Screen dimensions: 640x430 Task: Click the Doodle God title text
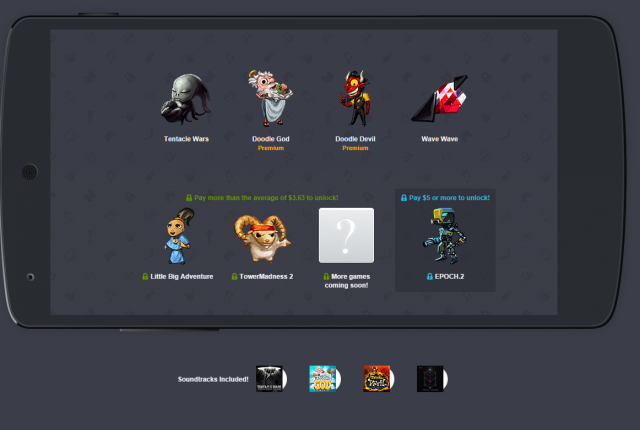pos(271,139)
